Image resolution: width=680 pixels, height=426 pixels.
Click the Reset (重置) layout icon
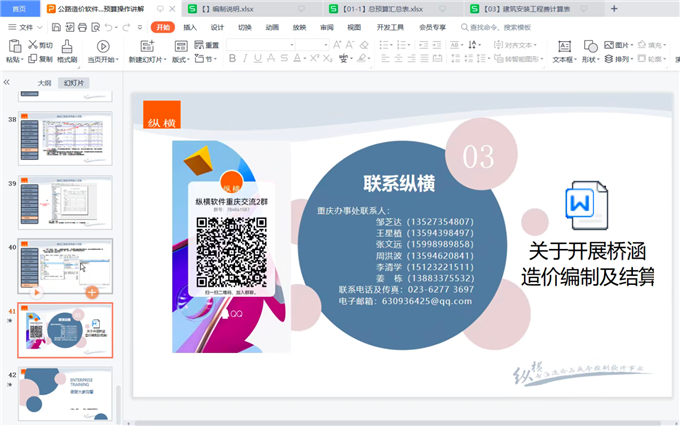(199, 45)
